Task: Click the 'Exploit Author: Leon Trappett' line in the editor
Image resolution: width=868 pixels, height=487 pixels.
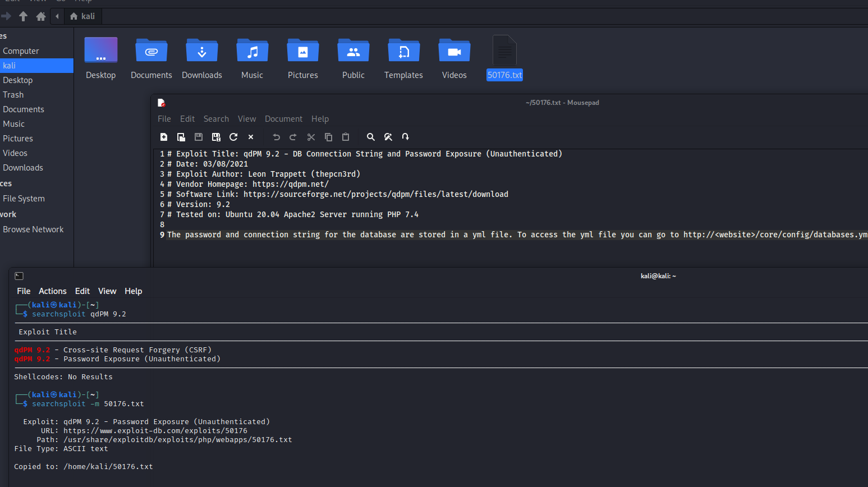Action: tap(264, 174)
